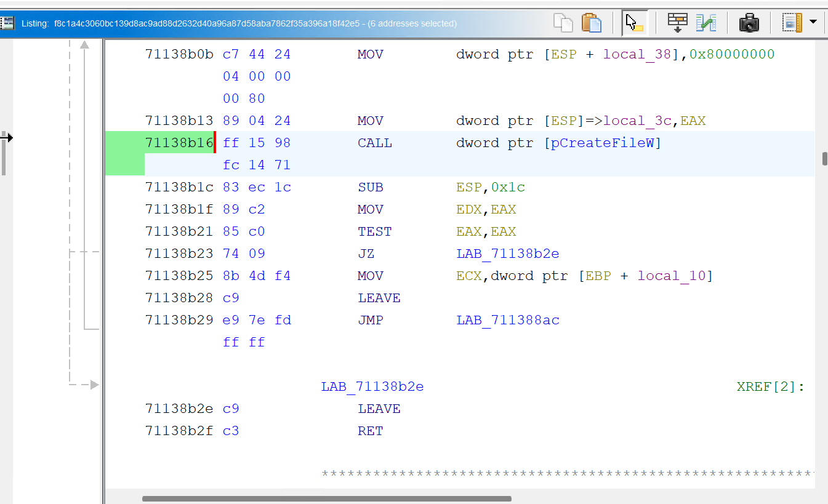
Task: Click the vertical scrollbar thumb at right
Action: (824, 158)
